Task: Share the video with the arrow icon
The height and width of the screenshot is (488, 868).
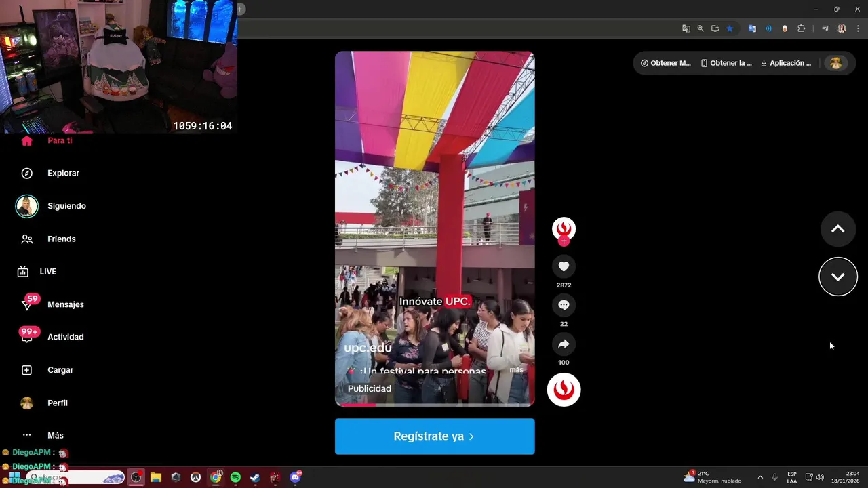Action: tap(564, 344)
